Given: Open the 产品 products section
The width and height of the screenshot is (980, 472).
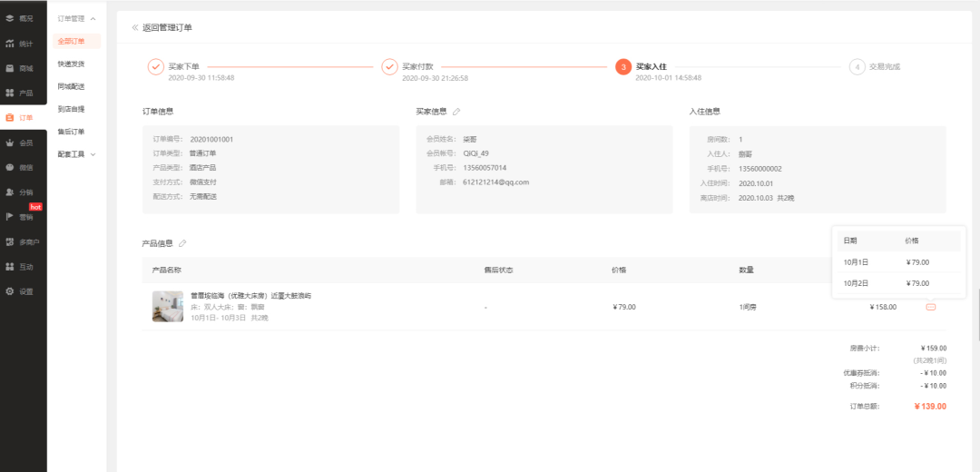Looking at the screenshot, I should coord(20,93).
